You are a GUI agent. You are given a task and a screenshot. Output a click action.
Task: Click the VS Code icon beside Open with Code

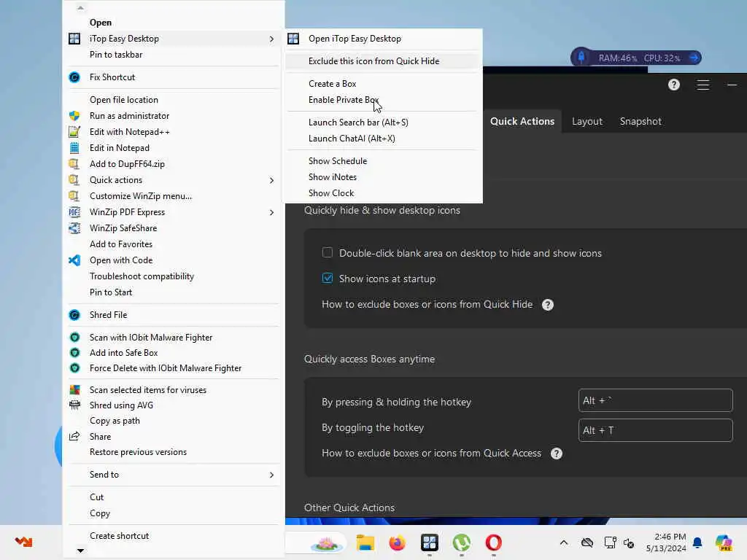click(75, 260)
